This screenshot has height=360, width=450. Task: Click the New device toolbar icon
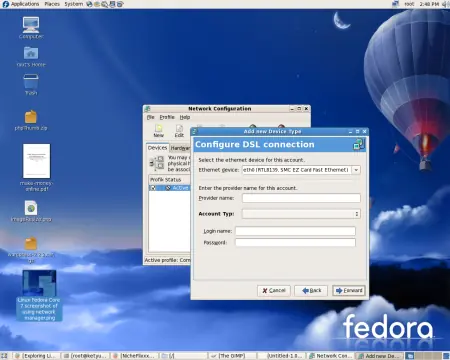coord(159,131)
